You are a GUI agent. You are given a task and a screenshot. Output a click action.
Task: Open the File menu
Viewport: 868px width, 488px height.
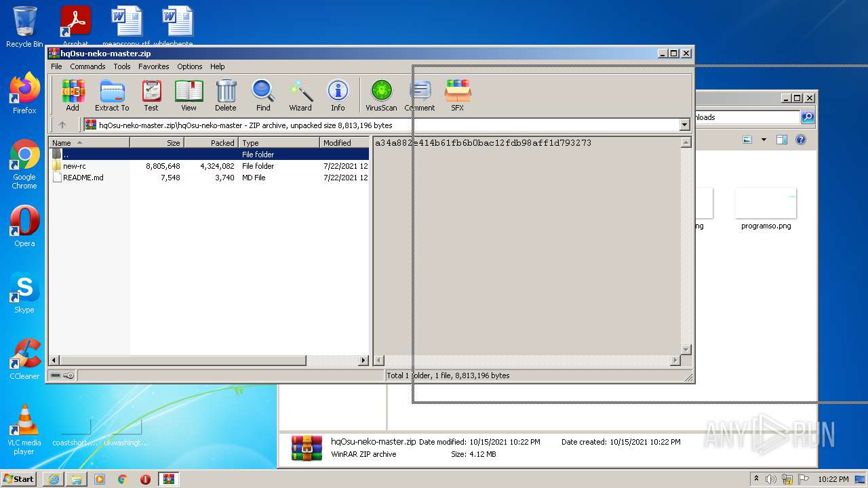[56, 66]
